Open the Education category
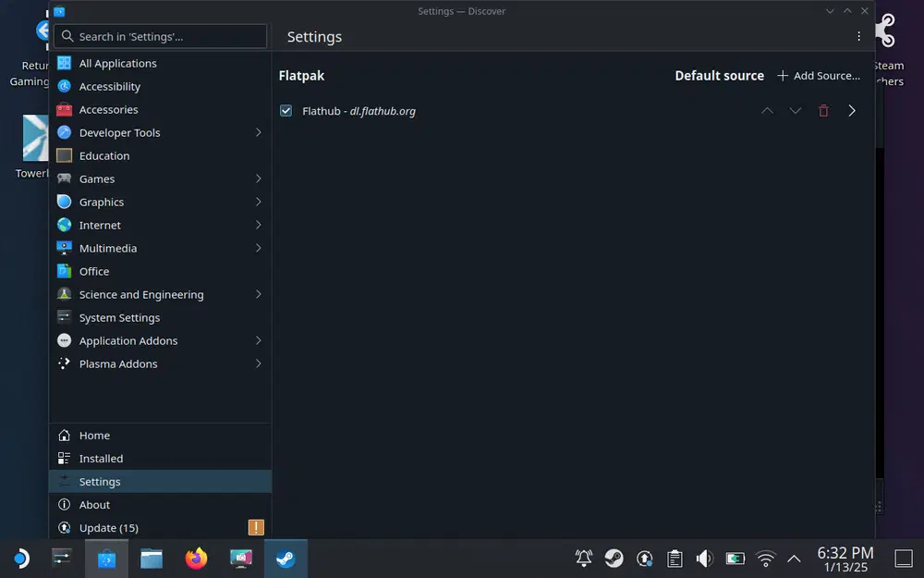Viewport: 924px width, 578px height. coord(160,155)
